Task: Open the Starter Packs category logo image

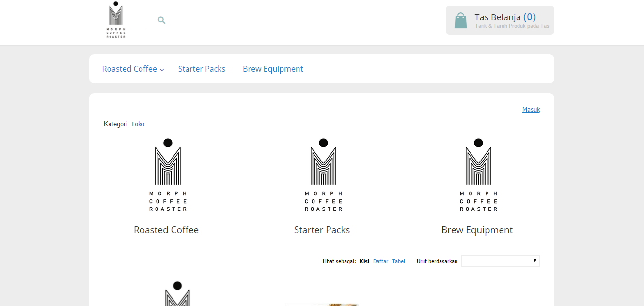Action: 323,175
